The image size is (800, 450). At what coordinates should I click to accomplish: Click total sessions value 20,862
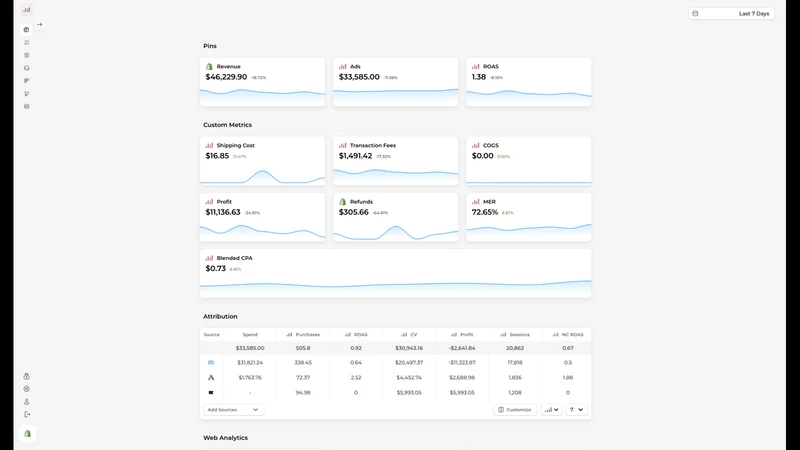pyautogui.click(x=515, y=348)
